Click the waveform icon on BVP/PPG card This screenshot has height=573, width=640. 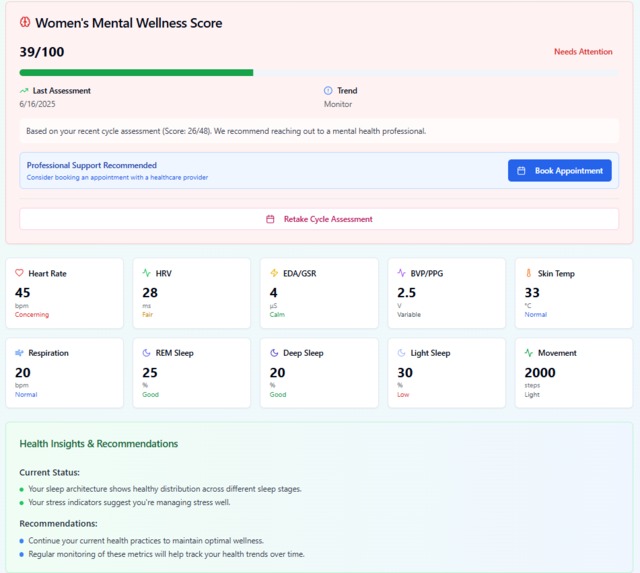[x=401, y=273]
